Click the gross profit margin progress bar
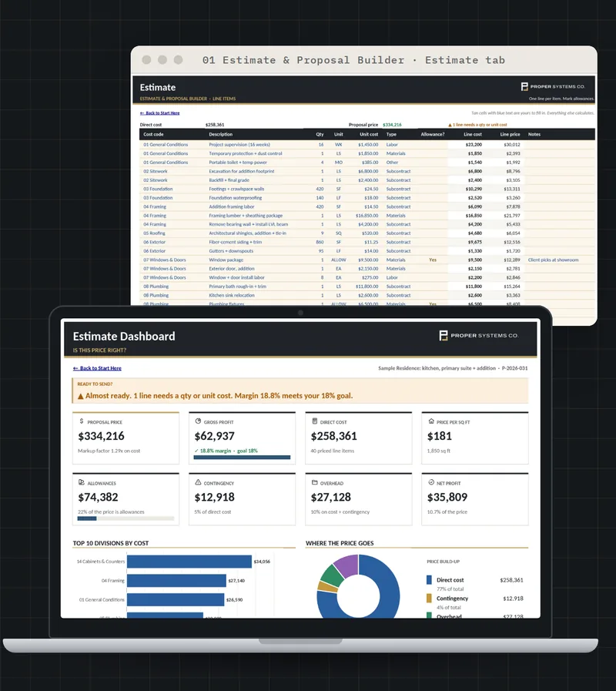Image resolution: width=616 pixels, height=691 pixels. click(242, 458)
